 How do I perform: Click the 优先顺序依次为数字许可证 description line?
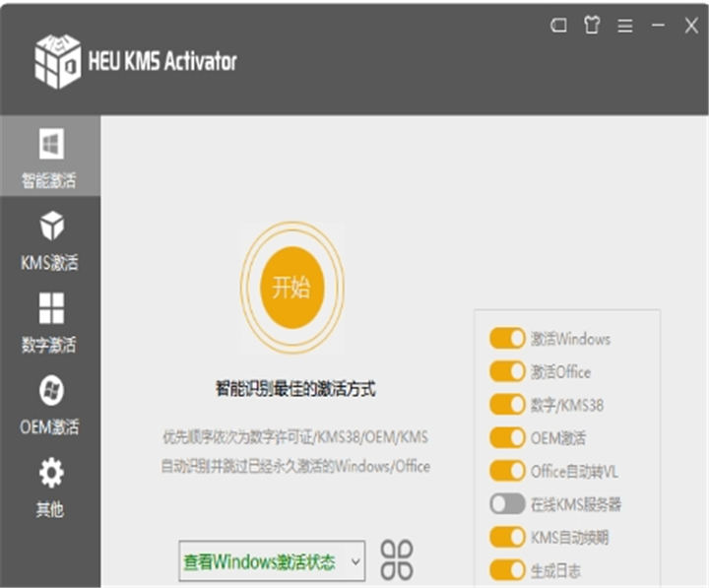[294, 437]
